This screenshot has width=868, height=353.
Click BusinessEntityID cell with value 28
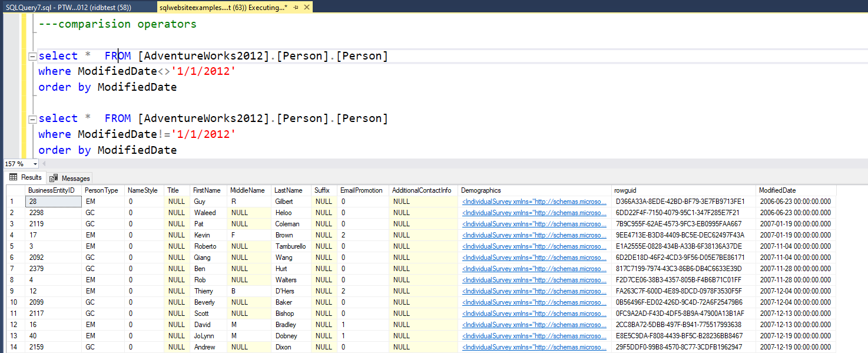click(x=53, y=202)
